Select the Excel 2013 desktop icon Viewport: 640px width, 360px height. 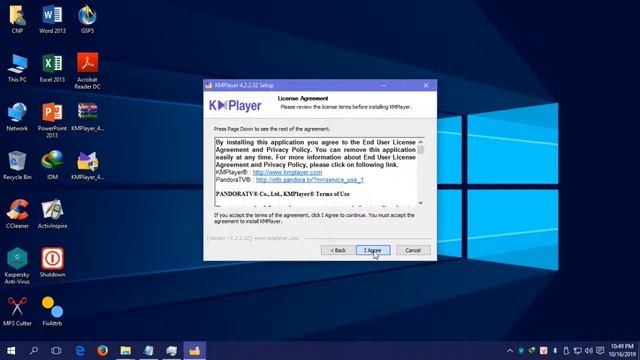pyautogui.click(x=52, y=68)
